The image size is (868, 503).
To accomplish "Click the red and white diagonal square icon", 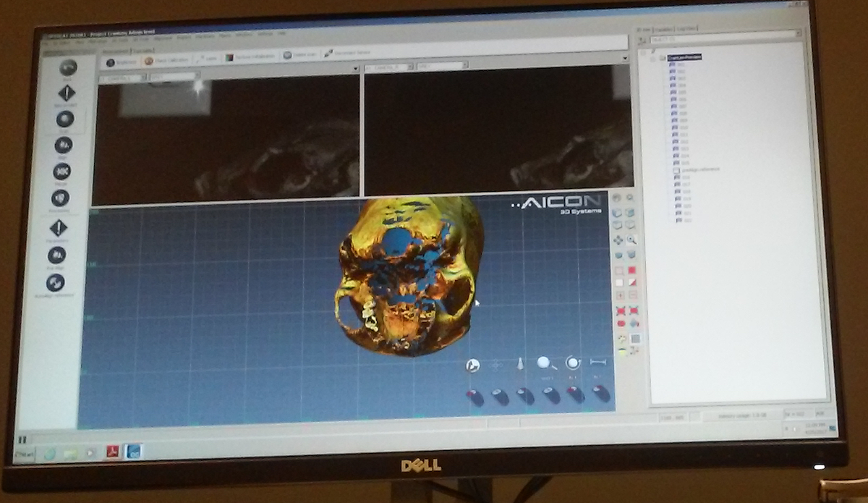I will pyautogui.click(x=632, y=282).
